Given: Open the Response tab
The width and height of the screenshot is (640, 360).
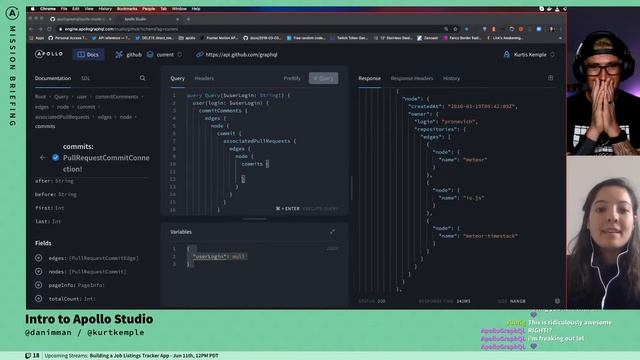Looking at the screenshot, I should (369, 78).
